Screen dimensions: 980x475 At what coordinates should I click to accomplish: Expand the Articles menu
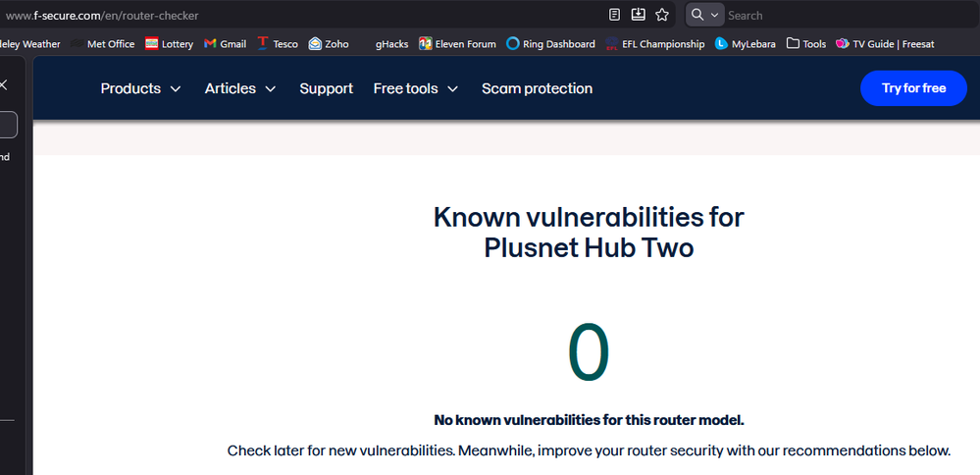[x=240, y=88]
